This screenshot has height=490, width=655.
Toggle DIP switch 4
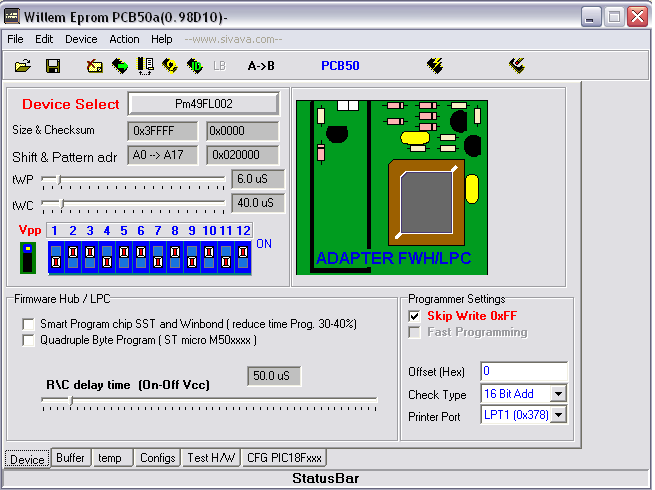[107, 257]
